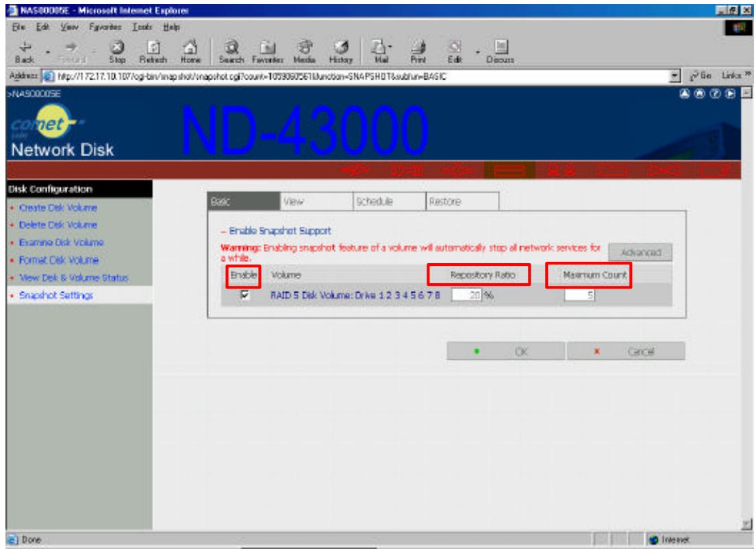Select the Basic tab
Image resolution: width=756 pixels, height=549 pixels.
pyautogui.click(x=244, y=202)
